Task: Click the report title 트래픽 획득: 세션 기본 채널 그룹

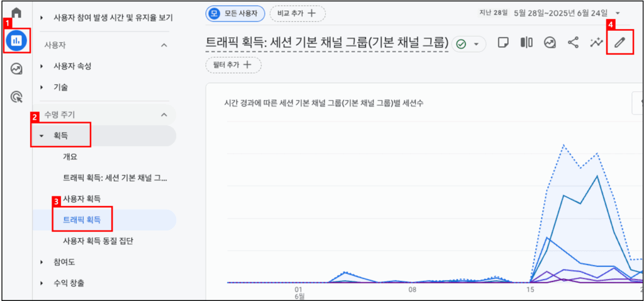Action: tap(327, 42)
